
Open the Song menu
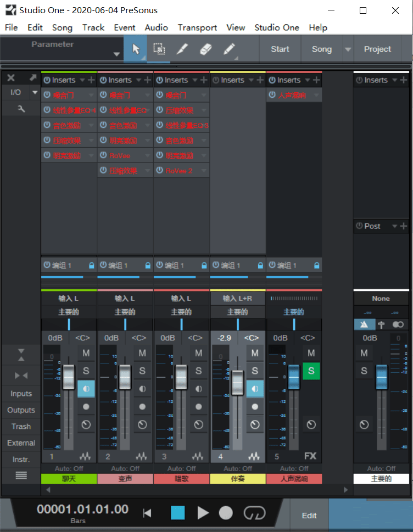pos(62,27)
